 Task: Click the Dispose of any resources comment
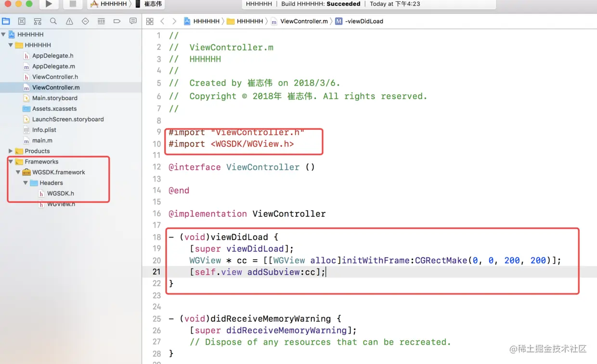coord(320,342)
